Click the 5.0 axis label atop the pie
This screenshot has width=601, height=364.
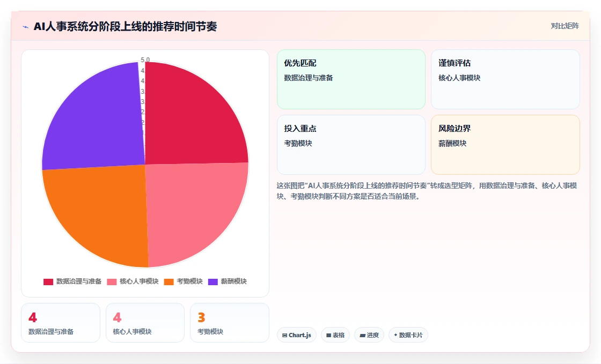145,60
